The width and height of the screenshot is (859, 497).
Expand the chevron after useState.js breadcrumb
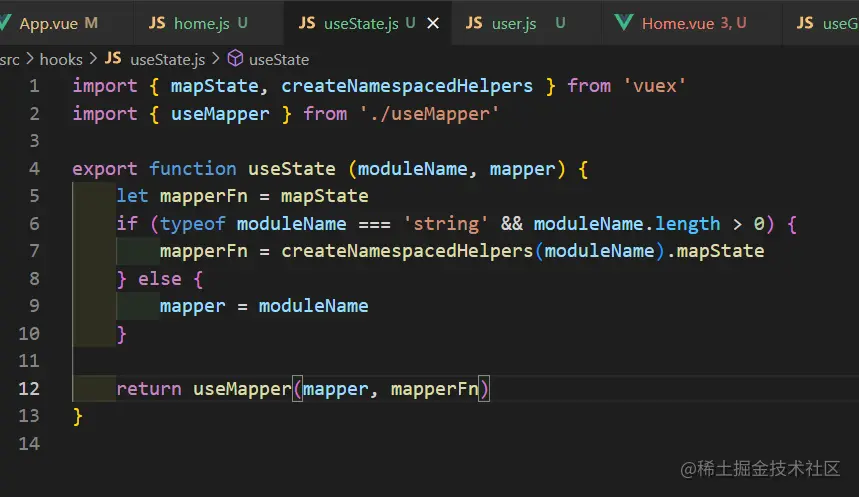[215, 58]
